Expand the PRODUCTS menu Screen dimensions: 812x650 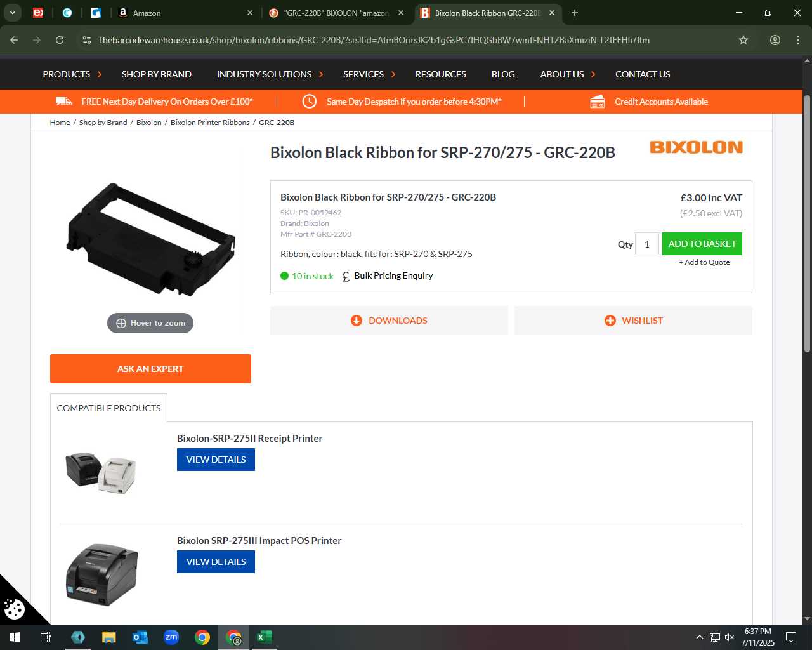(72, 74)
